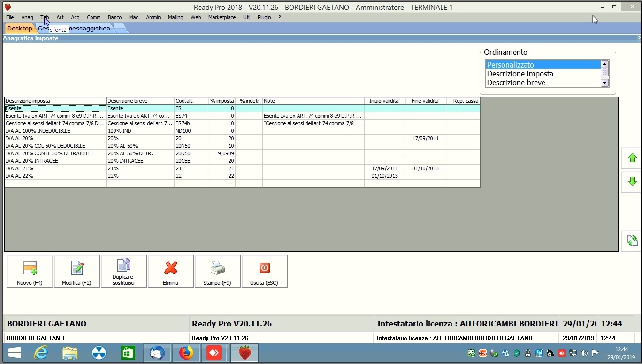Image resolution: width=642 pixels, height=364 pixels.
Task: Open the Windows Start button
Action: tap(14, 353)
